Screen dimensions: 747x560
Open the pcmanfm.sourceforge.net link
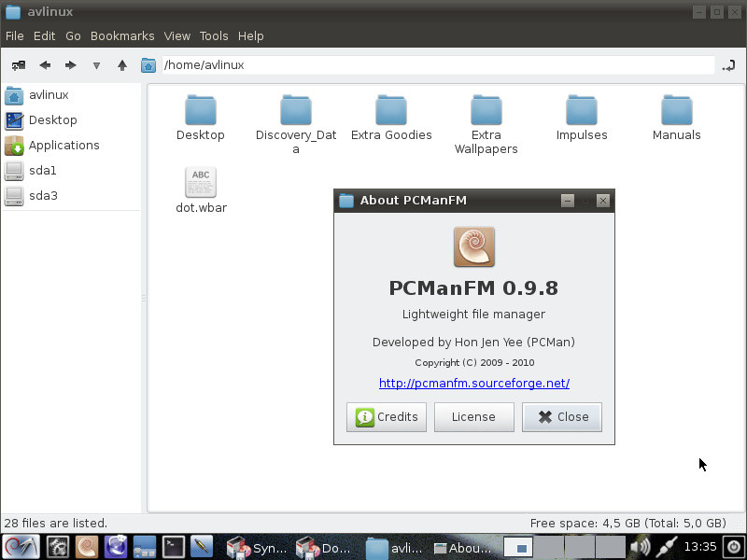coord(474,384)
